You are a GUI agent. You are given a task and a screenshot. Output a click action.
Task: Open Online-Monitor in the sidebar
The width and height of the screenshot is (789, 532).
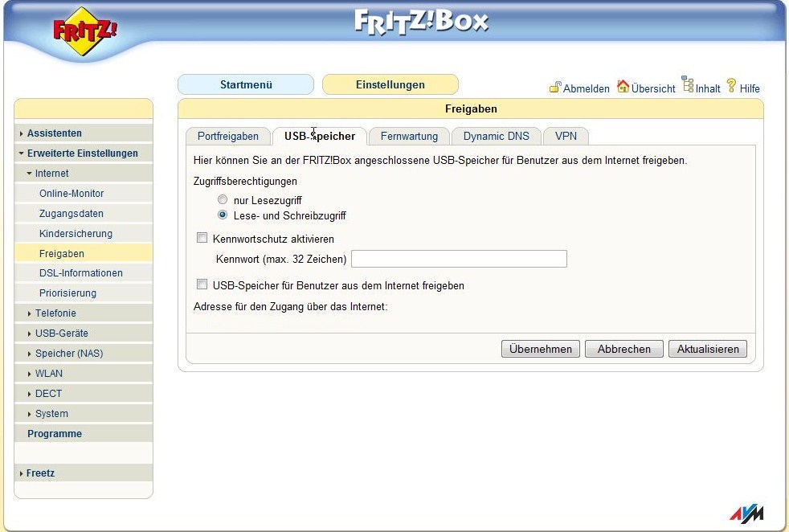(84, 194)
